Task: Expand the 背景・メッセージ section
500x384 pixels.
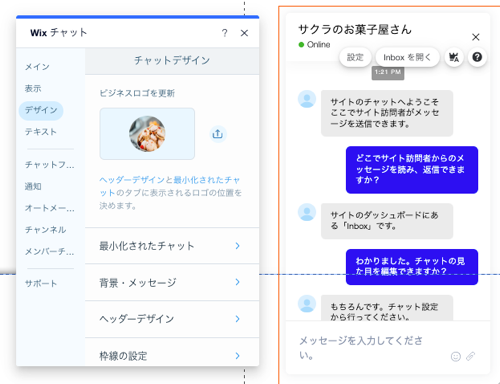Action: pyautogui.click(x=172, y=283)
